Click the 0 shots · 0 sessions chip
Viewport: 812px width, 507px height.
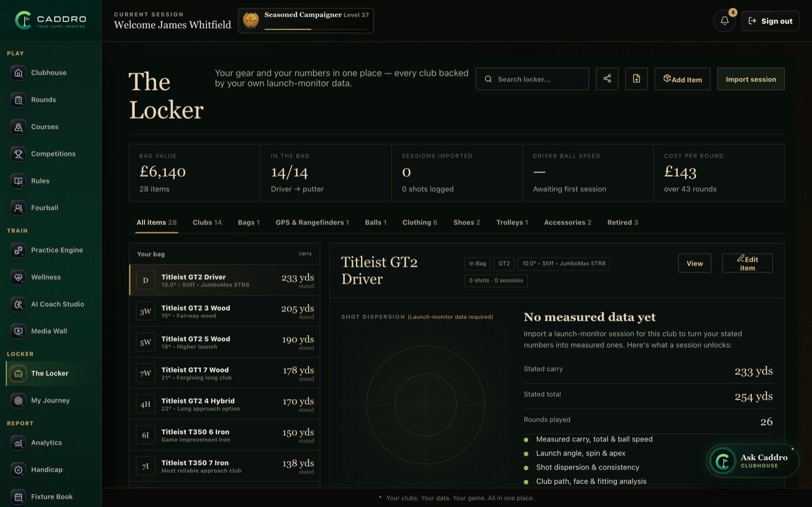496,280
